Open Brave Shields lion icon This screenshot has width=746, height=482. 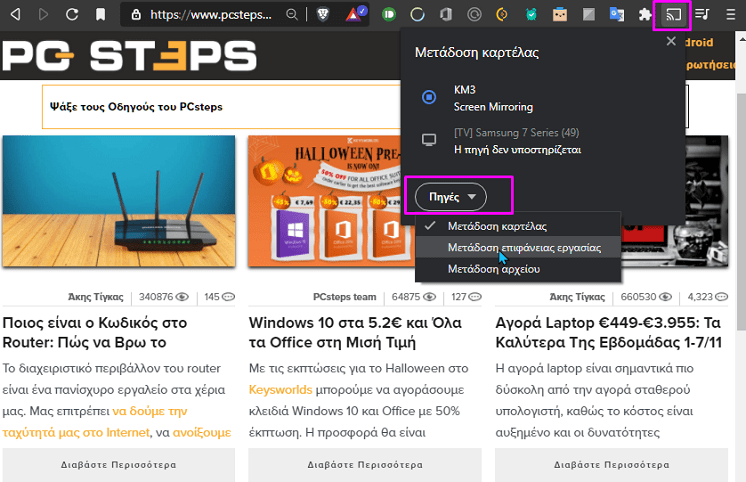(323, 15)
